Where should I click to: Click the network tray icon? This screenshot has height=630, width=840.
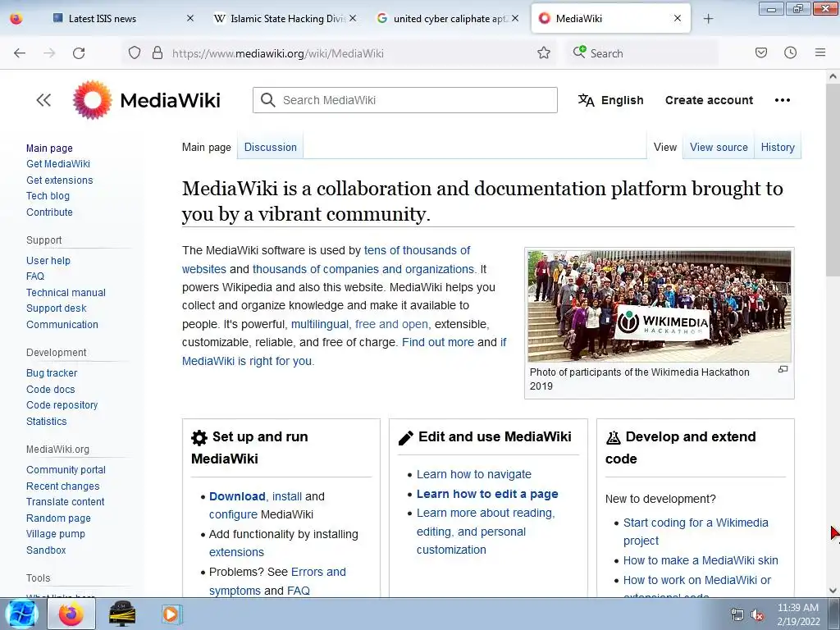(x=737, y=615)
